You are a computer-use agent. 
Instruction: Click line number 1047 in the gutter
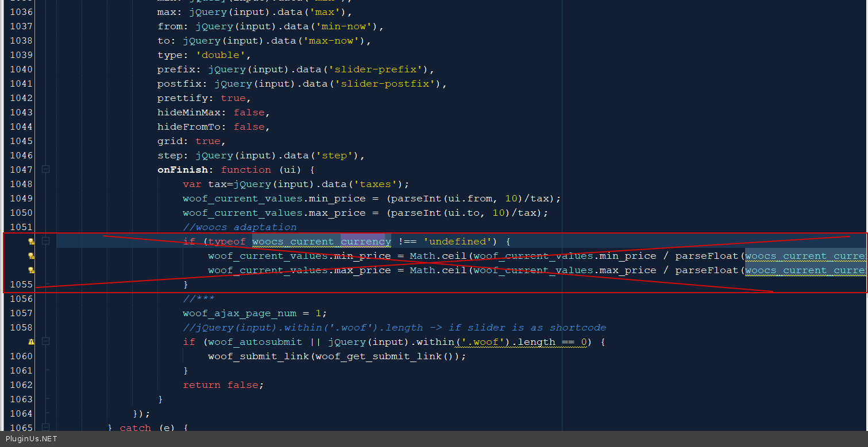pos(21,170)
